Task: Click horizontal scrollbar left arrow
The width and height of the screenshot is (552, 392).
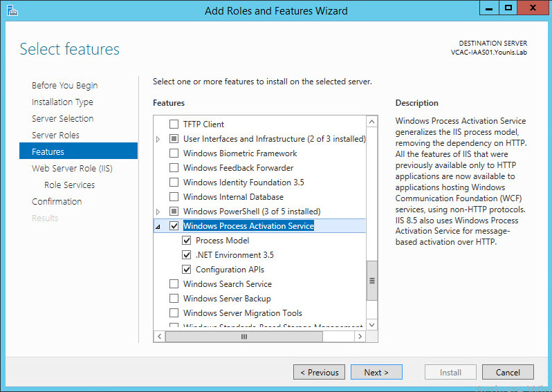Action: tap(159, 336)
